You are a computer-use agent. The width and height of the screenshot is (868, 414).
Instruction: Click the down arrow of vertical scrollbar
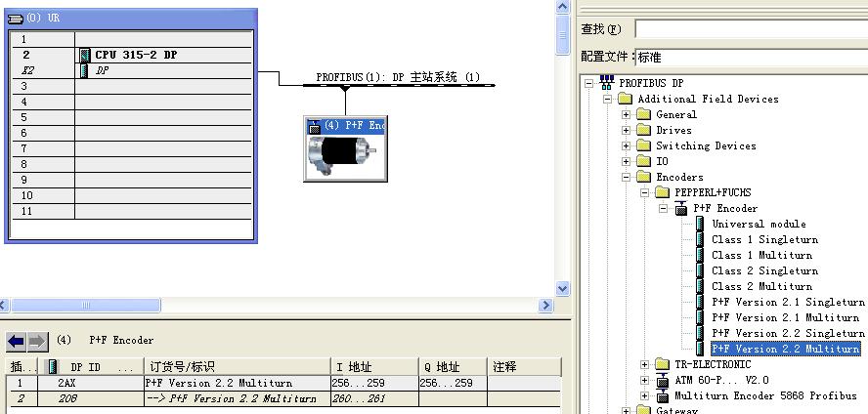click(x=562, y=288)
